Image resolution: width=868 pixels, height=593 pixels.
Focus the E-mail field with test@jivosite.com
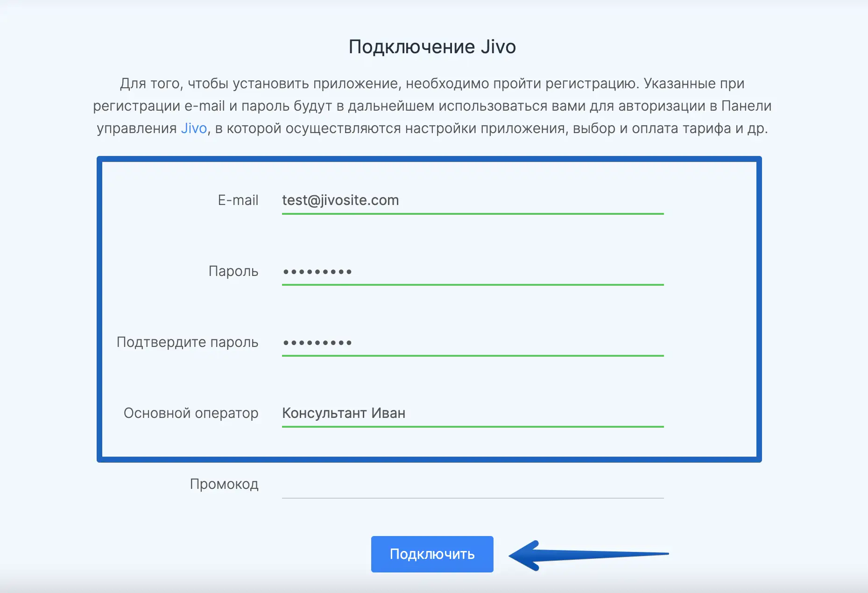(472, 201)
